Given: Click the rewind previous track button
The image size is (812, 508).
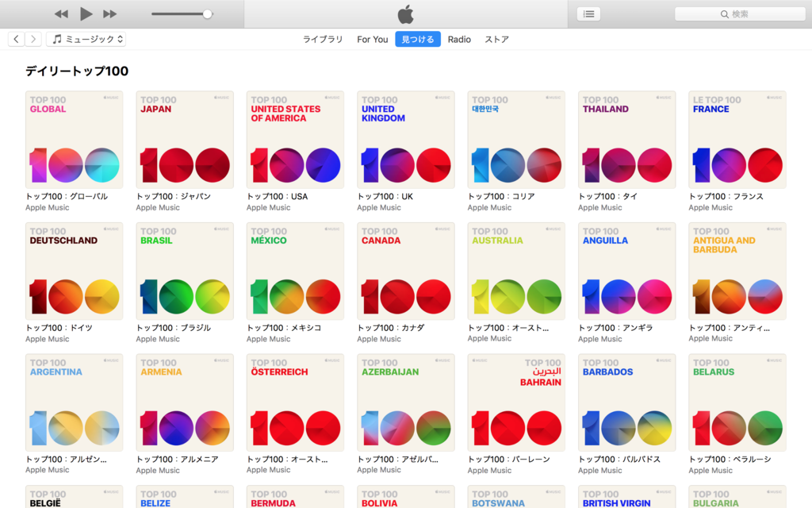Looking at the screenshot, I should pyautogui.click(x=61, y=14).
